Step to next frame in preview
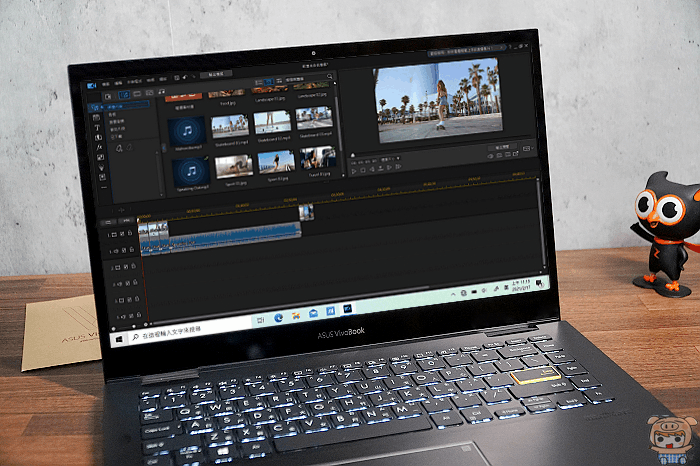 [x=389, y=167]
